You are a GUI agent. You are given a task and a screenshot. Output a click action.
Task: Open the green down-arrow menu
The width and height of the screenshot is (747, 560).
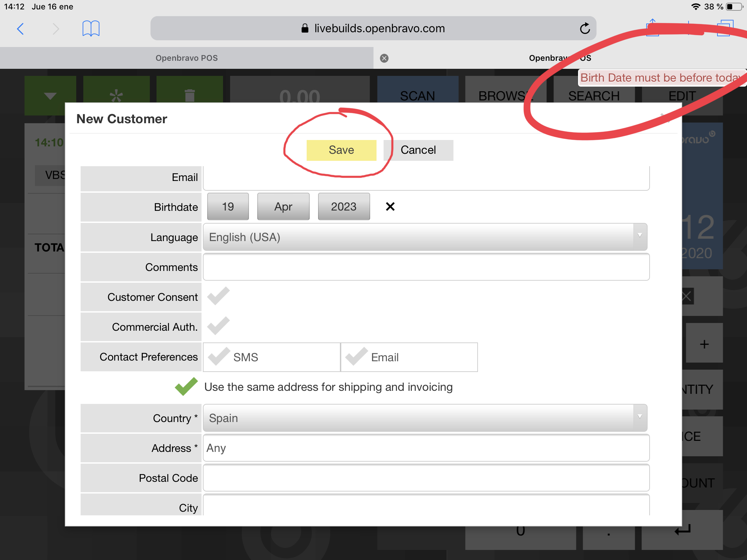click(50, 96)
